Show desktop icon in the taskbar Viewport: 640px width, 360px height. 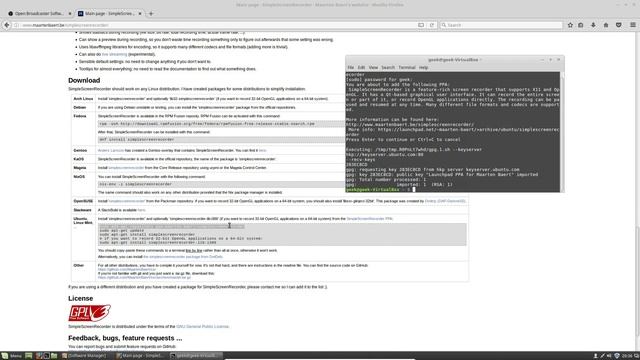click(29, 356)
